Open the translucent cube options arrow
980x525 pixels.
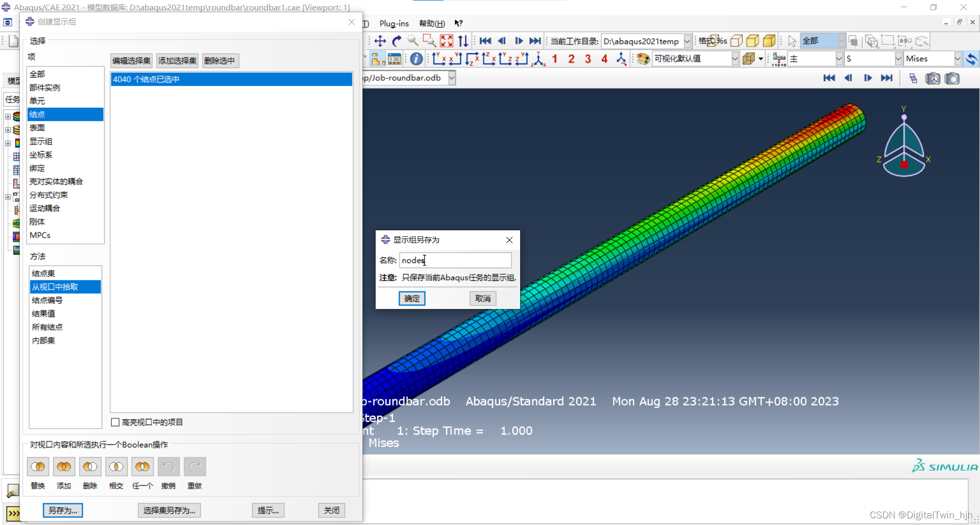click(x=761, y=59)
